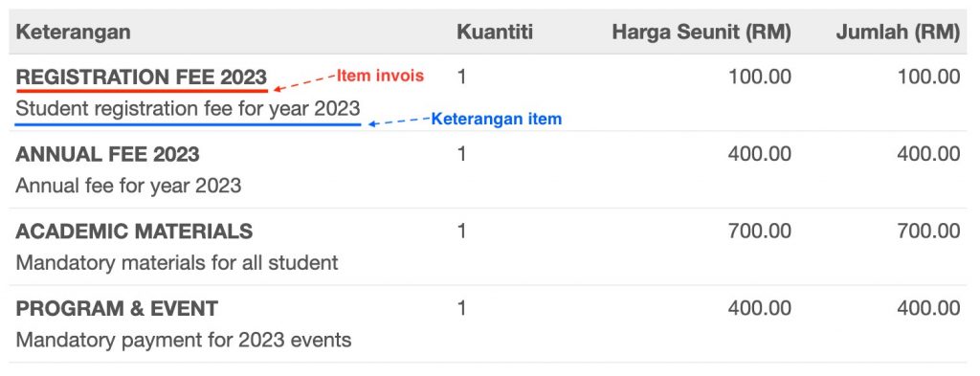980x376 pixels.
Task: Click the quantity value in Annual Fee row
Action: [x=462, y=154]
